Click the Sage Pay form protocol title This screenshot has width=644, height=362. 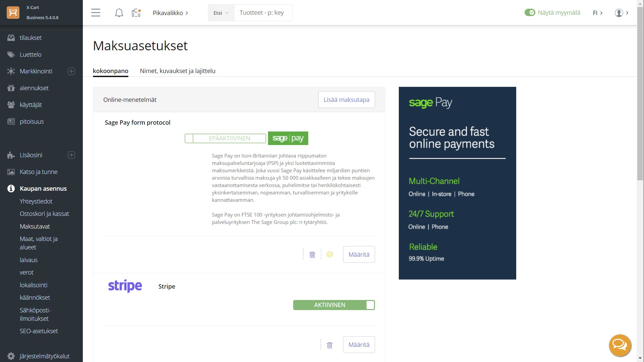138,122
